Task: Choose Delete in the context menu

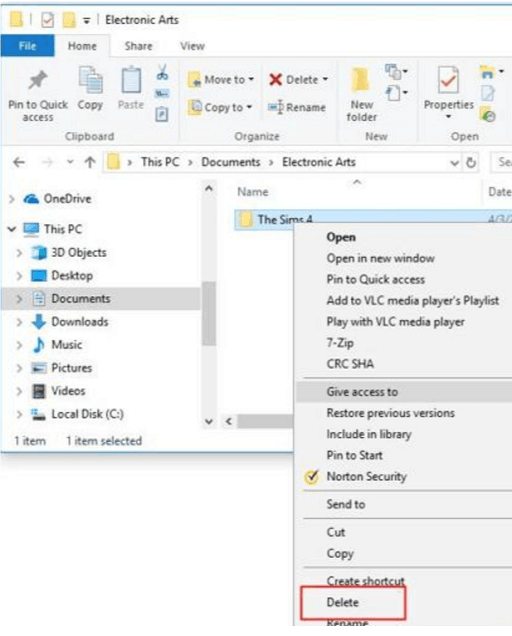Action: click(342, 602)
